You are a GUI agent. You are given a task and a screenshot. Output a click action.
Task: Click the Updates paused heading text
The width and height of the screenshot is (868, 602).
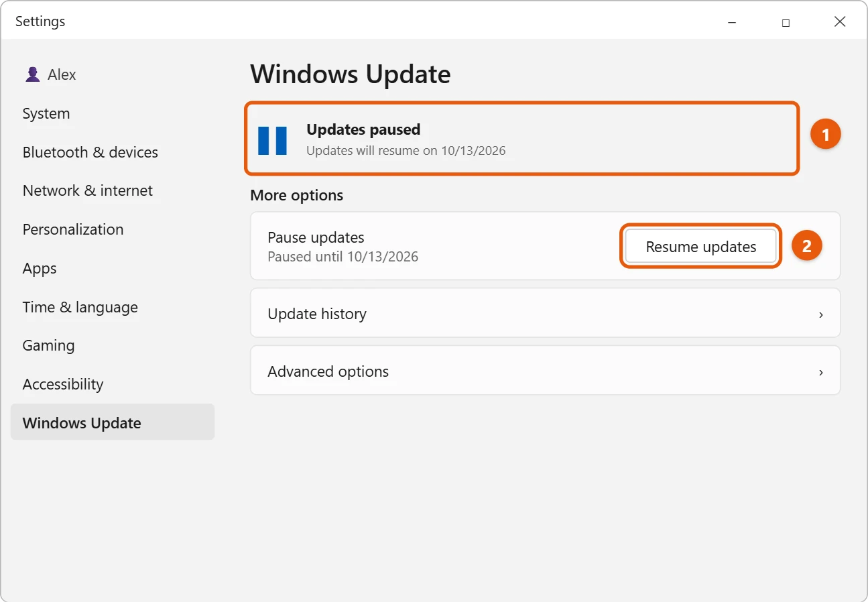[x=363, y=129]
